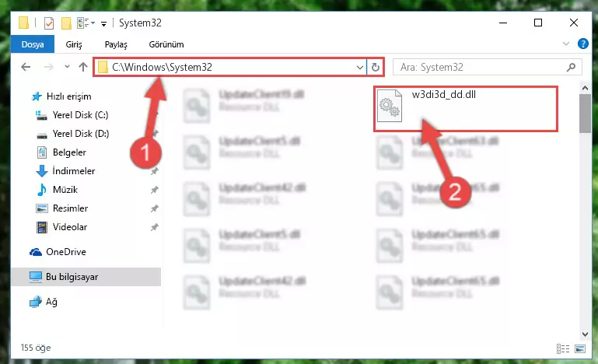Refresh the System32 folder view
The width and height of the screenshot is (598, 364).
[x=376, y=67]
